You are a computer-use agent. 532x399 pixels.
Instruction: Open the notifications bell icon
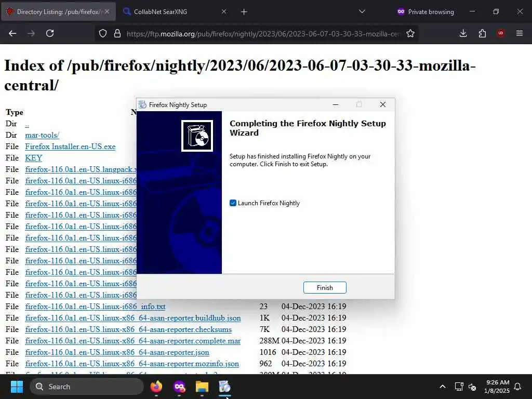(518, 387)
